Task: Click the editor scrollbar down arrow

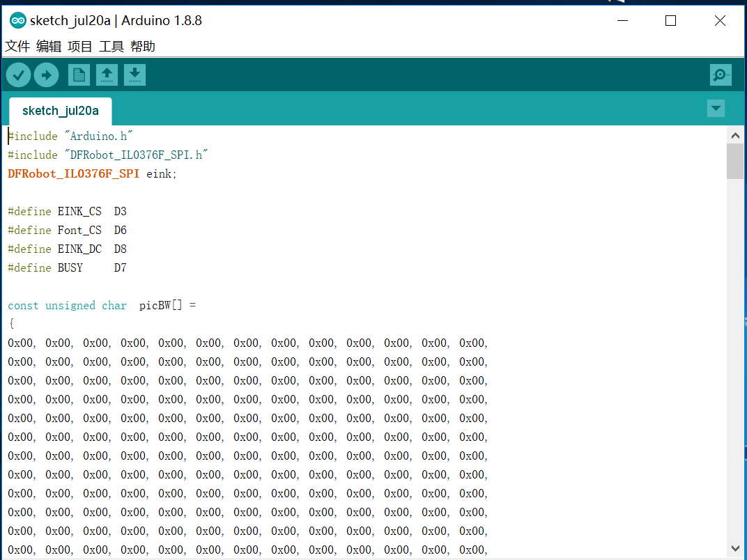Action: tap(735, 549)
